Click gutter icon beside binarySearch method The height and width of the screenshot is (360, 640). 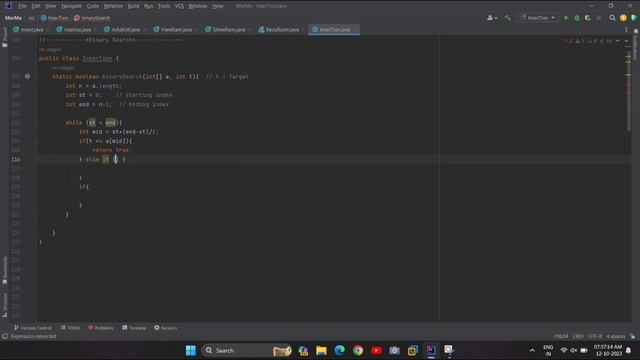27,76
